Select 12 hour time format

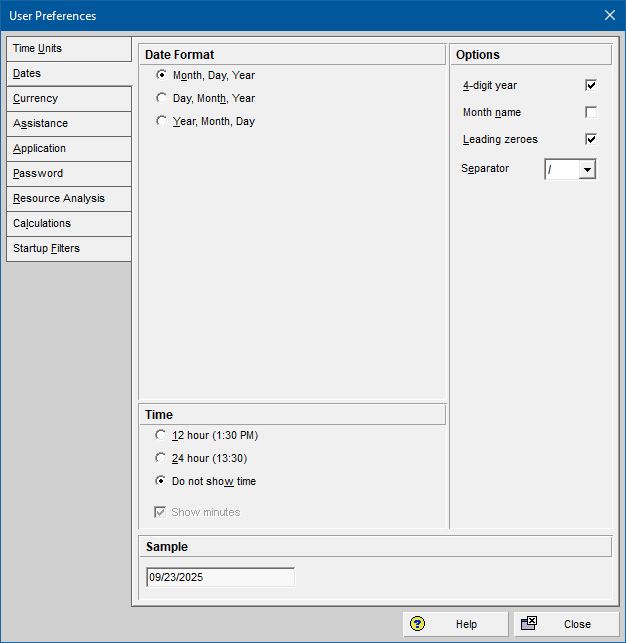162,435
